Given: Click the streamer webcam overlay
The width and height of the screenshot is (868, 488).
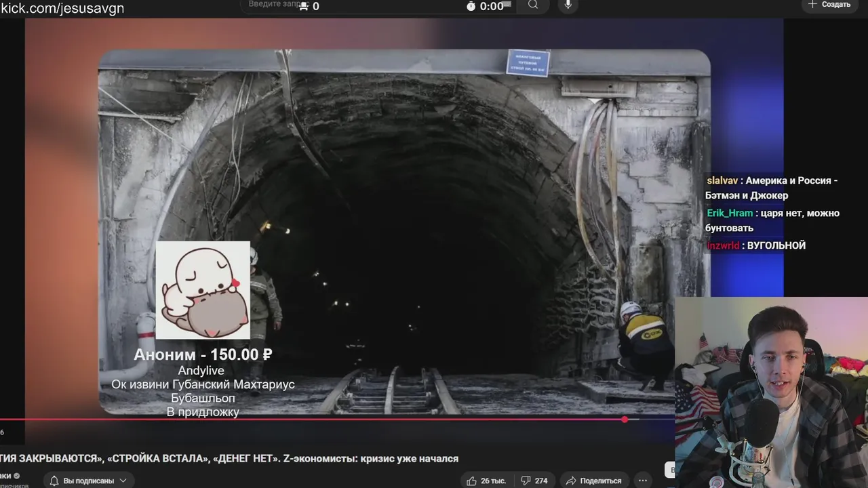Looking at the screenshot, I should pyautogui.click(x=771, y=392).
